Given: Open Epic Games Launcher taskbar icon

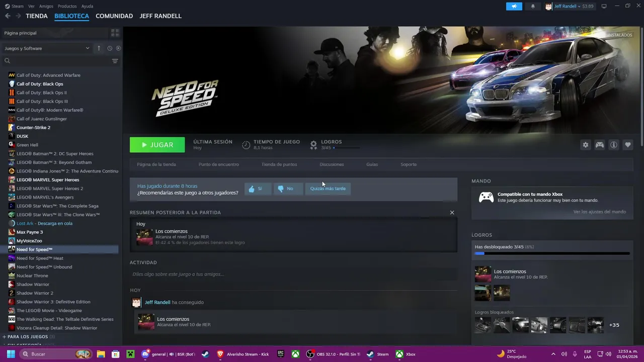Looking at the screenshot, I should click(281, 354).
